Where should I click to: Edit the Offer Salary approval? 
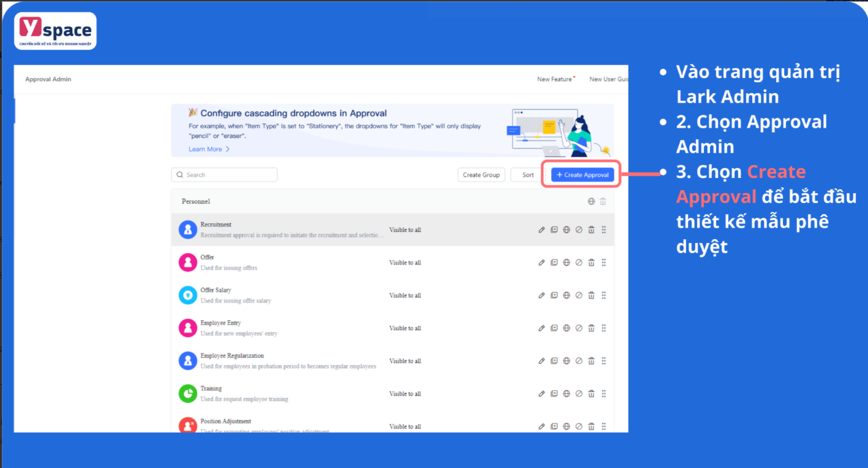point(541,296)
